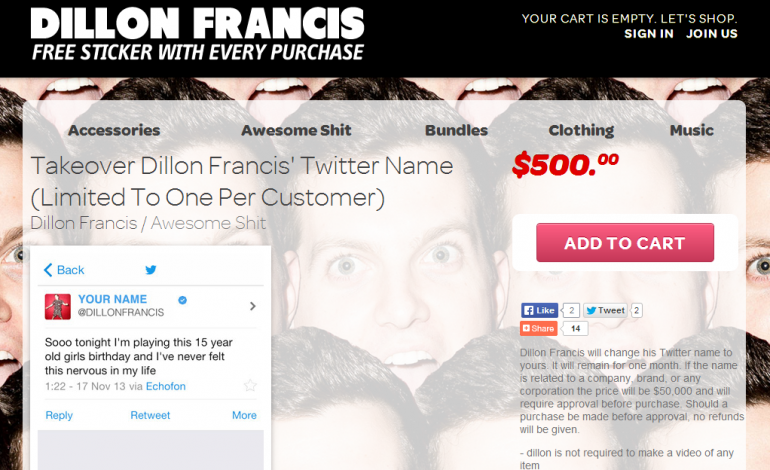This screenshot has height=470, width=770.
Task: Click the Retweet link under the tweet
Action: pyautogui.click(x=150, y=415)
